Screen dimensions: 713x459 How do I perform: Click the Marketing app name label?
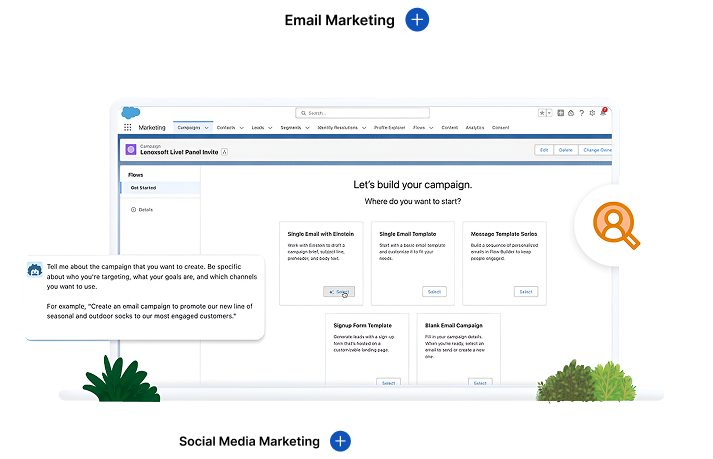click(152, 127)
